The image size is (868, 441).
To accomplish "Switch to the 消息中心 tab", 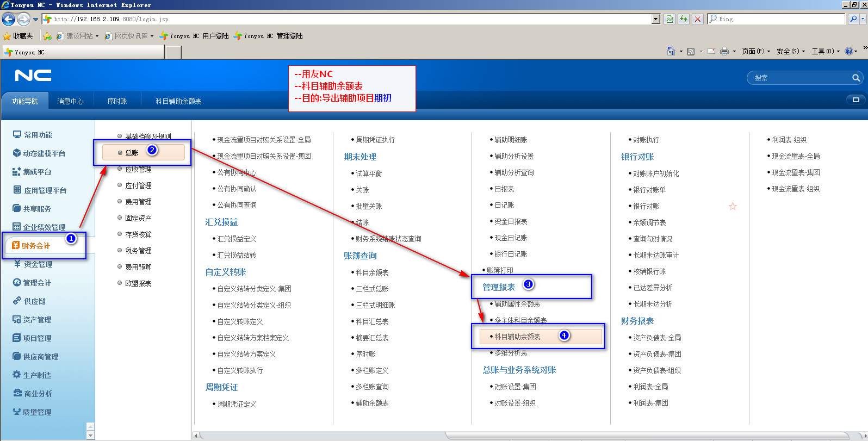I will [70, 101].
